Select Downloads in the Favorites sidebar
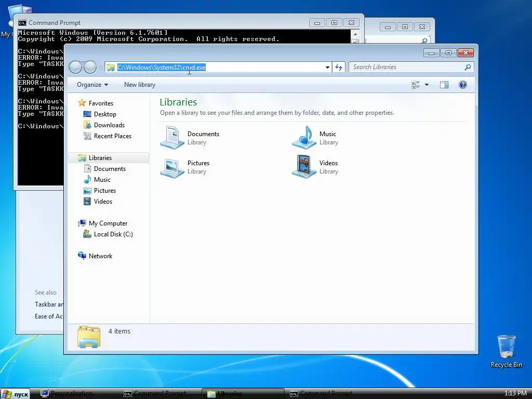Screen dimensions: 532x399 point(109,125)
